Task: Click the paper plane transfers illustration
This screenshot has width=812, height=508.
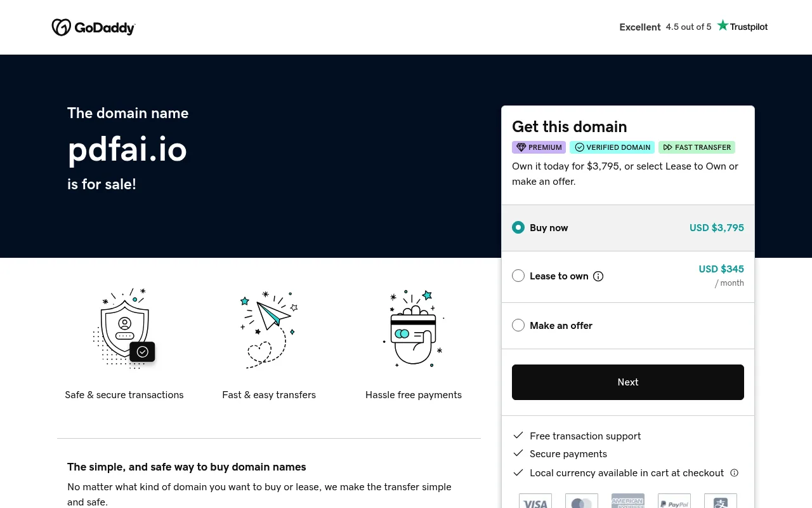Action: [269, 329]
